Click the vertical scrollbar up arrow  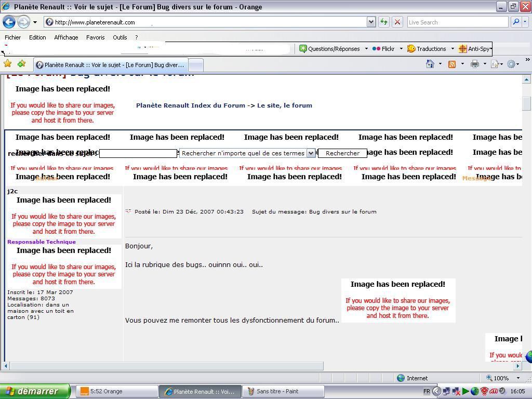526,79
